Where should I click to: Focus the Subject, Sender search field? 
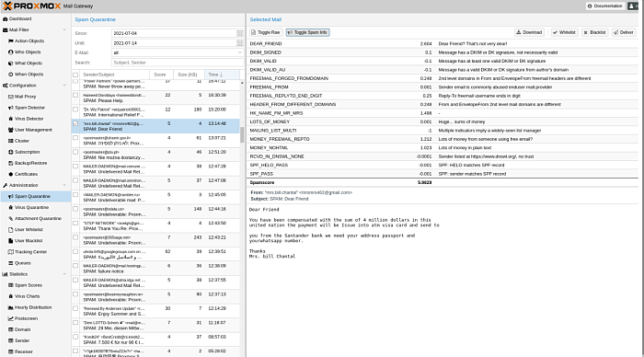[178, 63]
